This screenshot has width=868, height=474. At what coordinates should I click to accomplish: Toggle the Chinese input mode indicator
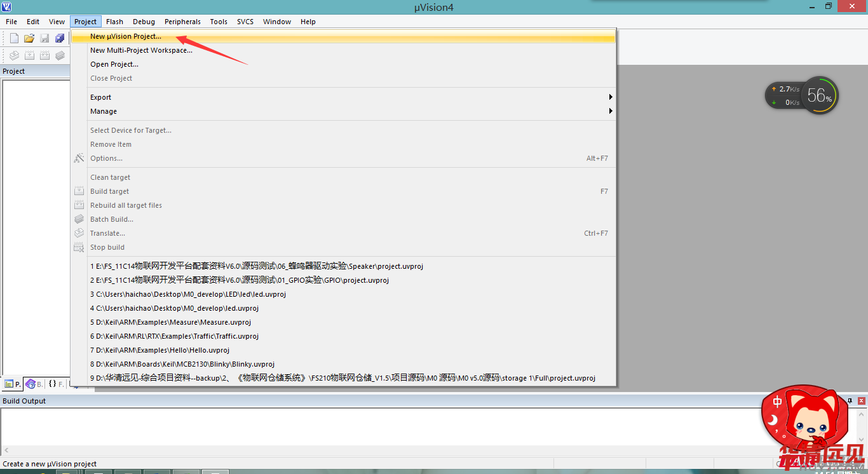[777, 403]
